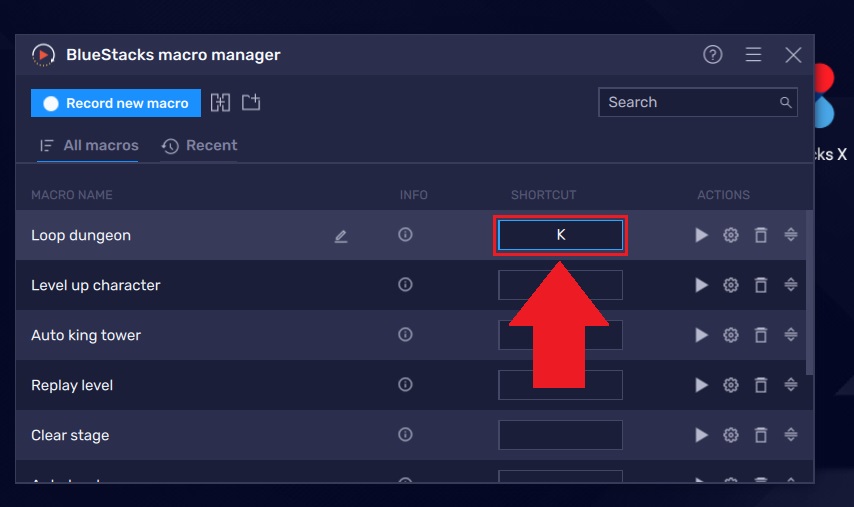Image resolution: width=854 pixels, height=507 pixels.
Task: Click the Clear stage shortcut field
Action: [560, 435]
